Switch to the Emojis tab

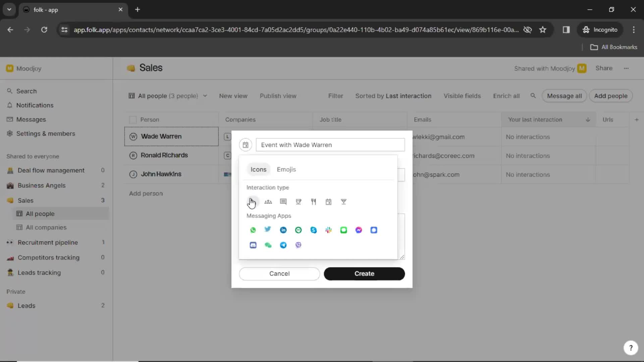click(287, 169)
